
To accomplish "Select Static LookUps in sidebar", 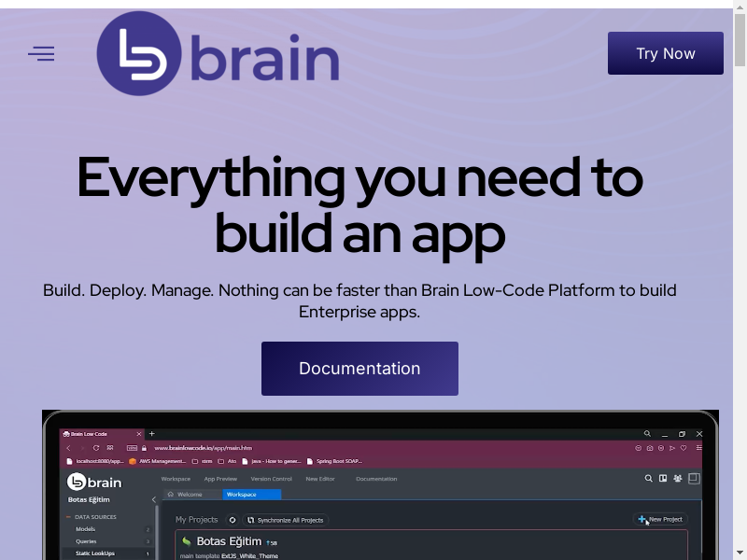I will pos(95,553).
